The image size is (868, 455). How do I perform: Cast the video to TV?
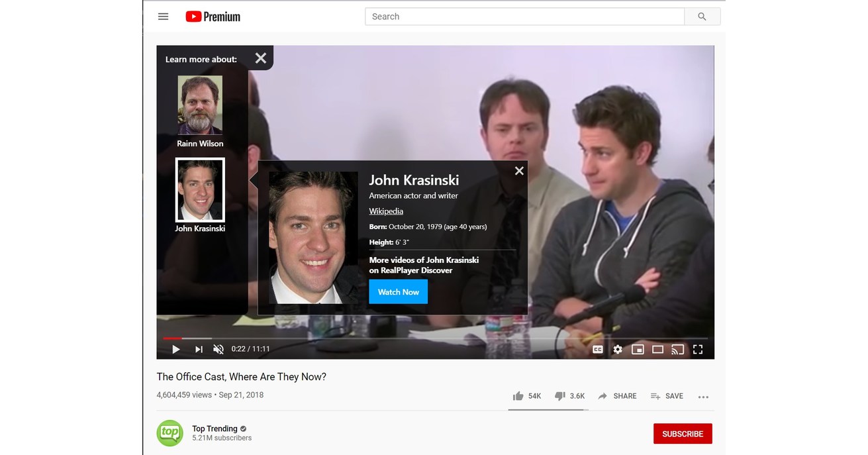coord(677,349)
